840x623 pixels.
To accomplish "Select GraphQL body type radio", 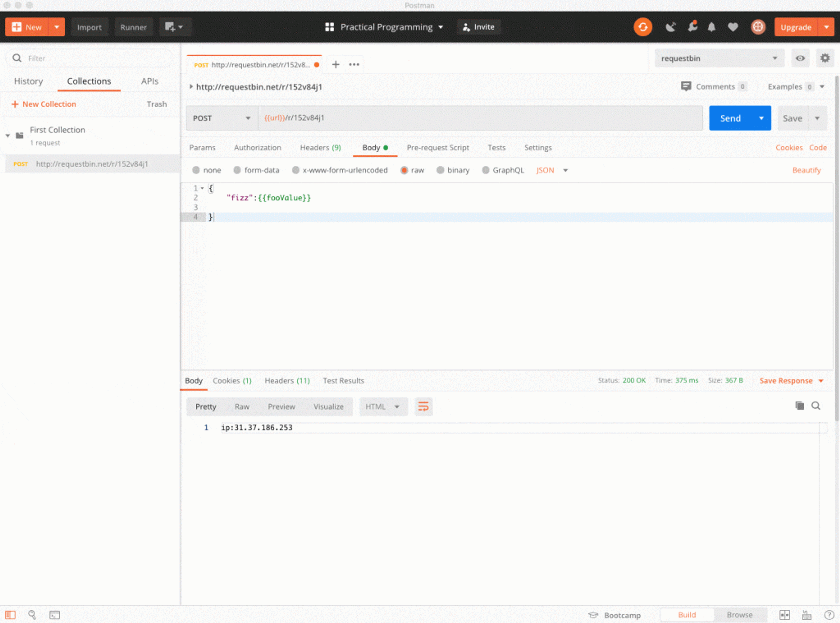I will click(486, 170).
